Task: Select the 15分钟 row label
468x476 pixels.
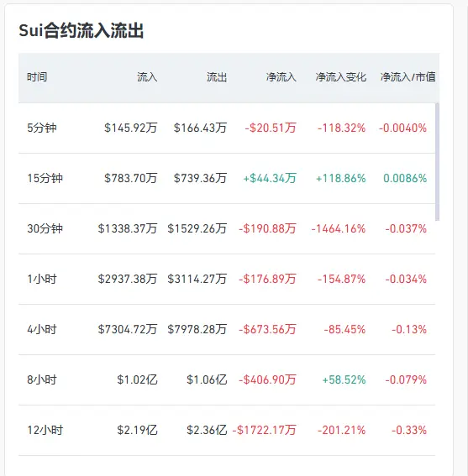Action: (45, 178)
